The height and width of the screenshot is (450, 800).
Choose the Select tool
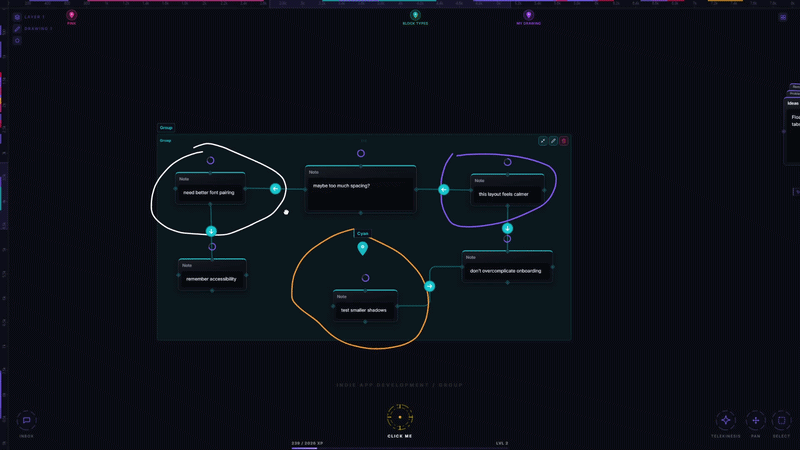point(781,420)
